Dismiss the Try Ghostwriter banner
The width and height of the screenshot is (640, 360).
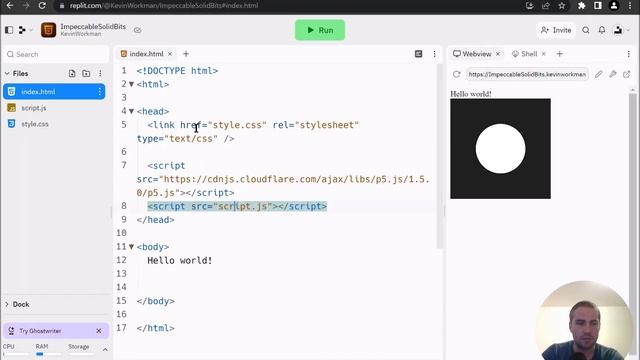coord(98,331)
